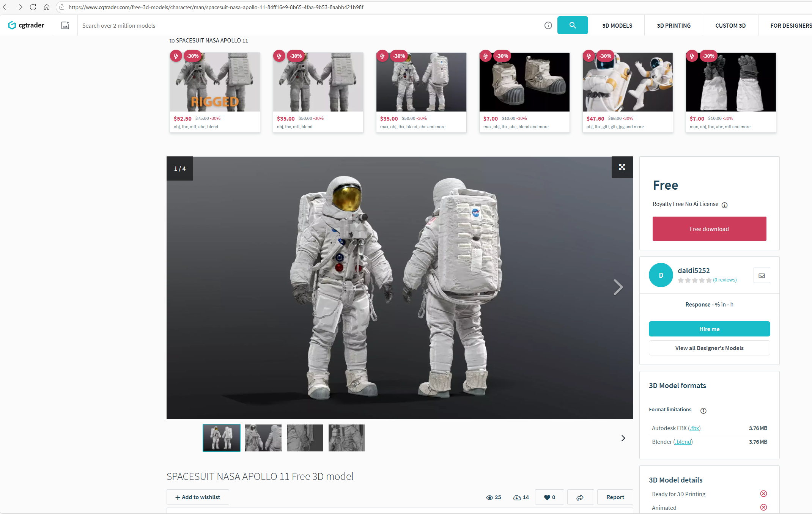Like the model with heart button
This screenshot has height=514, width=812.
tap(549, 497)
